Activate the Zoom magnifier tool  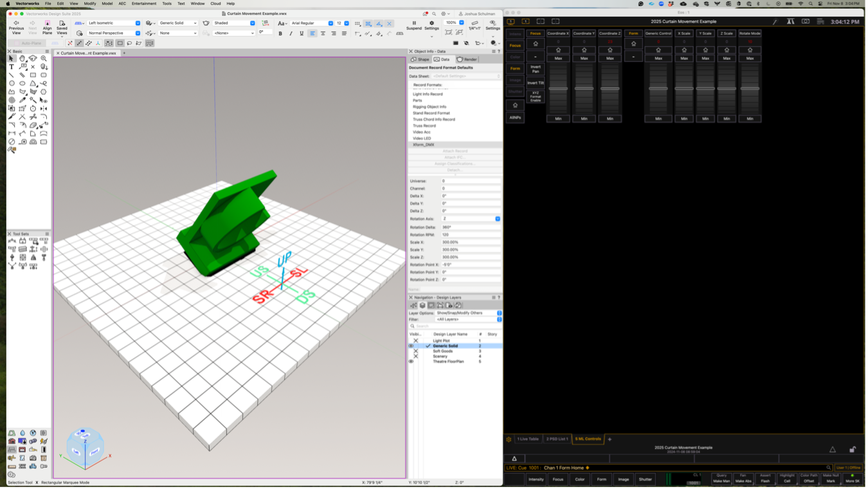pos(44,58)
